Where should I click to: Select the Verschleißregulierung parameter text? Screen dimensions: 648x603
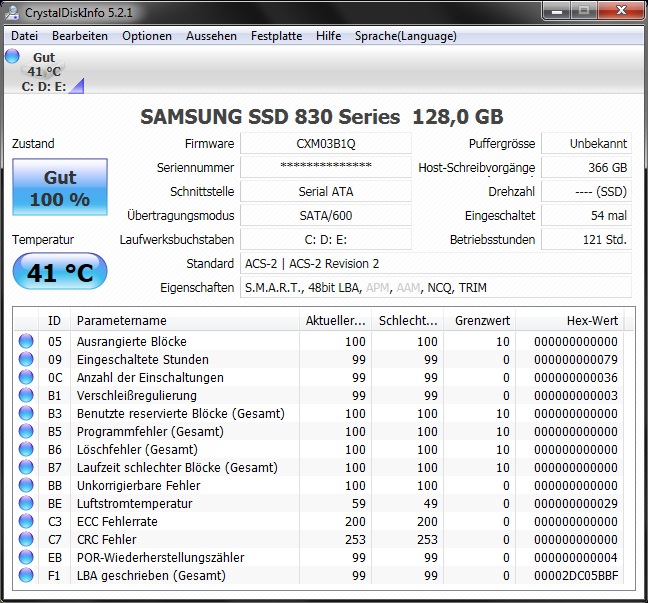[x=136, y=395]
